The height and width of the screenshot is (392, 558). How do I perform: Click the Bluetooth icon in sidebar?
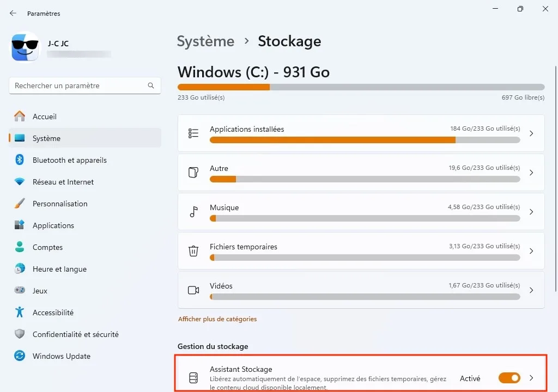(20, 160)
